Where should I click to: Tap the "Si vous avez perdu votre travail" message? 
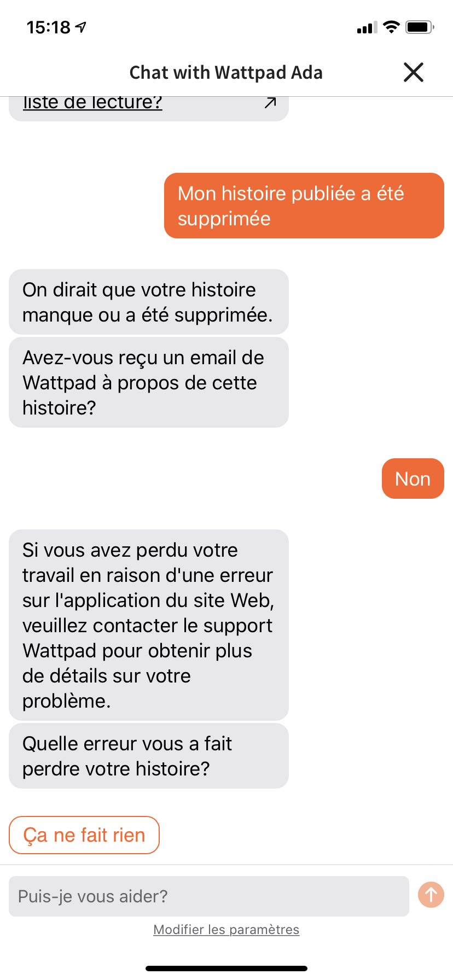pyautogui.click(x=149, y=625)
